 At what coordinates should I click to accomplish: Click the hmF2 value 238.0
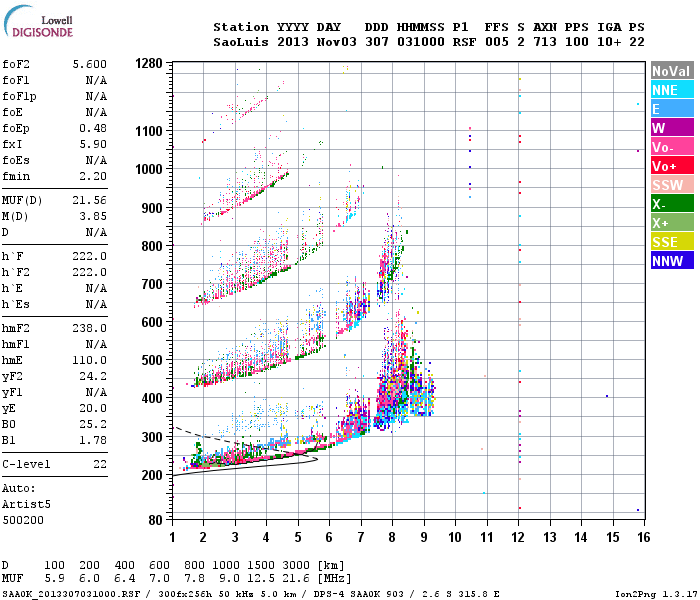pyautogui.click(x=90, y=328)
